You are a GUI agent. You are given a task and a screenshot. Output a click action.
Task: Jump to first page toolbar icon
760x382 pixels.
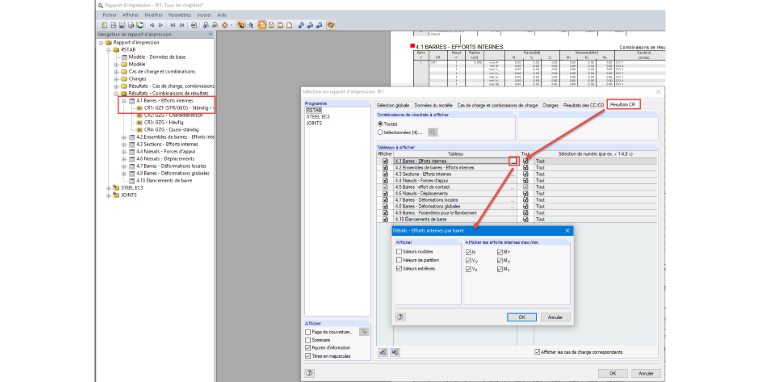point(173,25)
